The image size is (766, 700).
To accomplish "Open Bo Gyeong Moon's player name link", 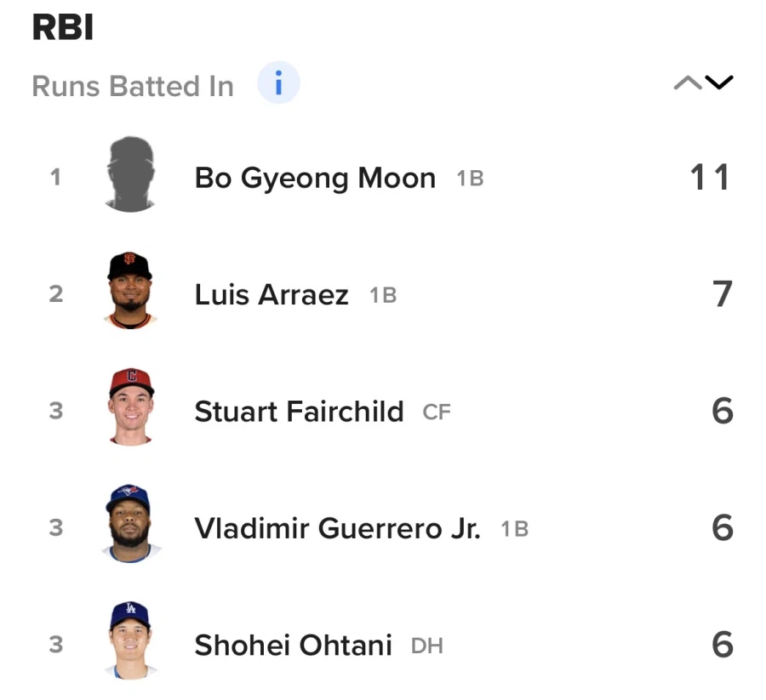I will (x=315, y=179).
